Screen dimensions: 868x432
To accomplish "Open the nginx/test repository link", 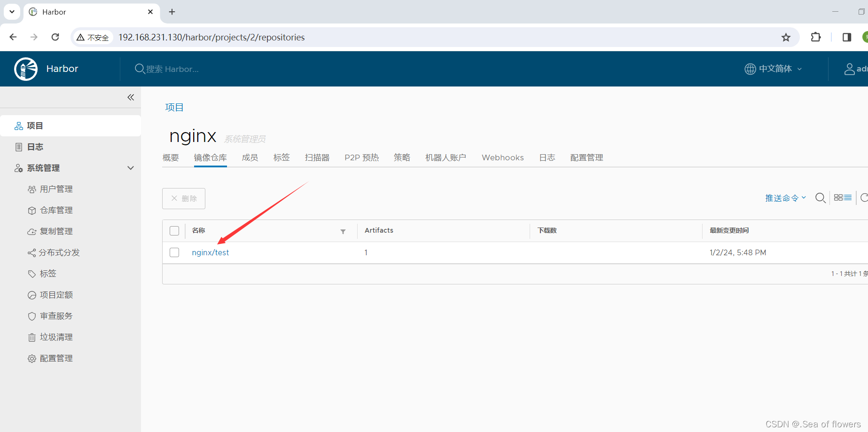I will 211,252.
